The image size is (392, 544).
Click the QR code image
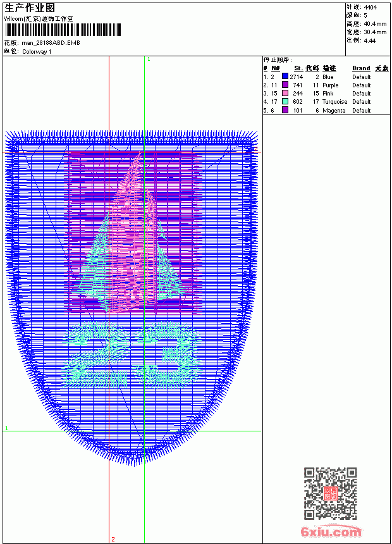click(331, 493)
